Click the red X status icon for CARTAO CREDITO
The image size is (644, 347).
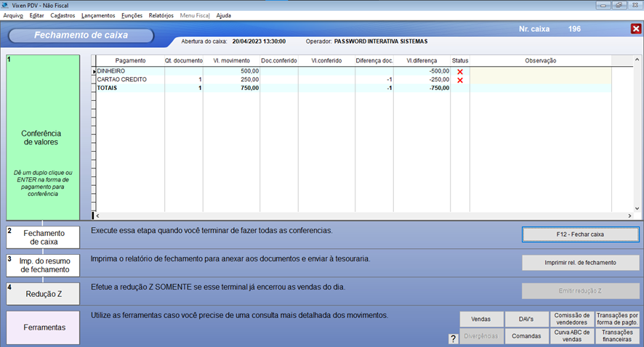460,80
